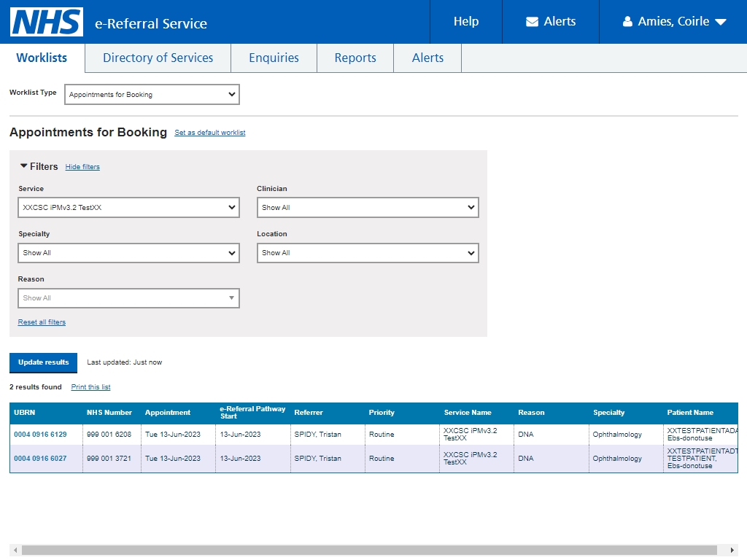Select NHS number 999 001 3721 cell

click(x=112, y=459)
